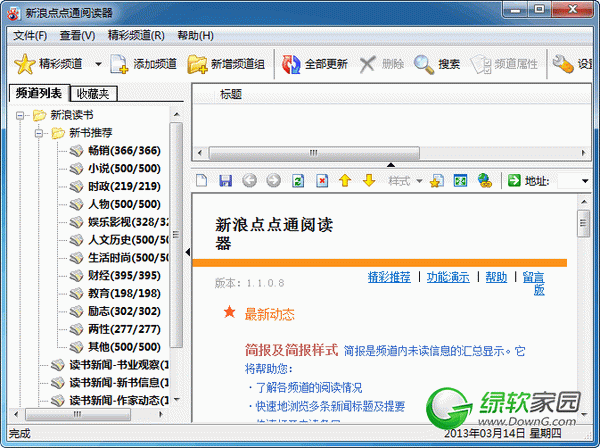This screenshot has width=600, height=448.
Task: Select the 生活时尚 channel
Action: click(128, 257)
